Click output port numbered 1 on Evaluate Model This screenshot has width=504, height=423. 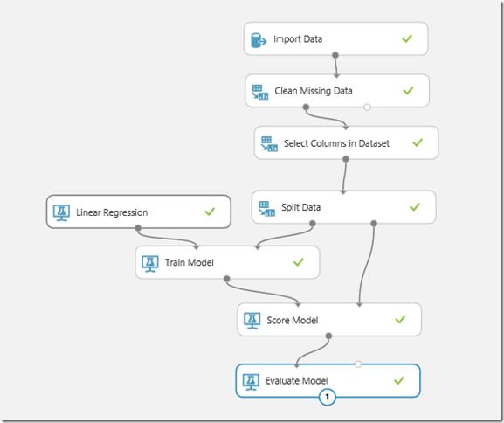(328, 397)
